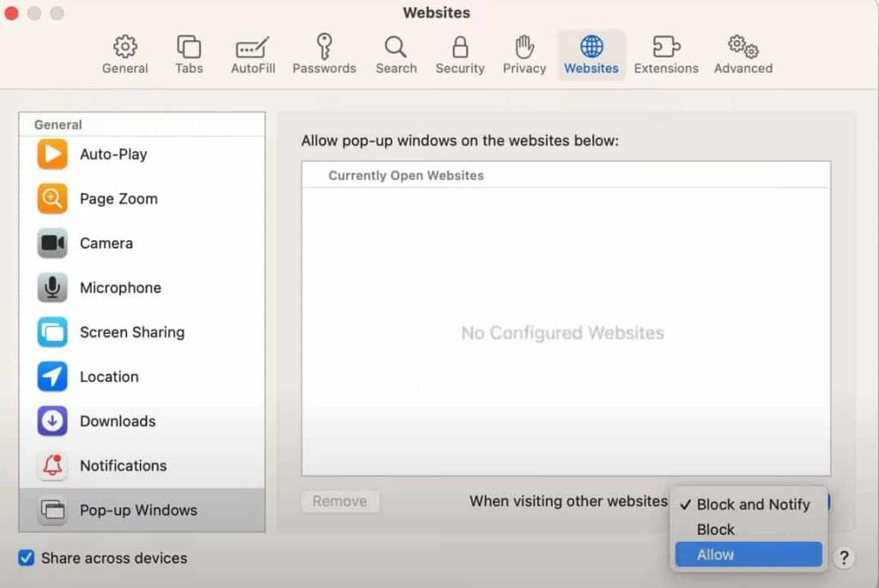The image size is (879, 588).
Task: Switch to the Tabs pane
Action: coord(188,53)
